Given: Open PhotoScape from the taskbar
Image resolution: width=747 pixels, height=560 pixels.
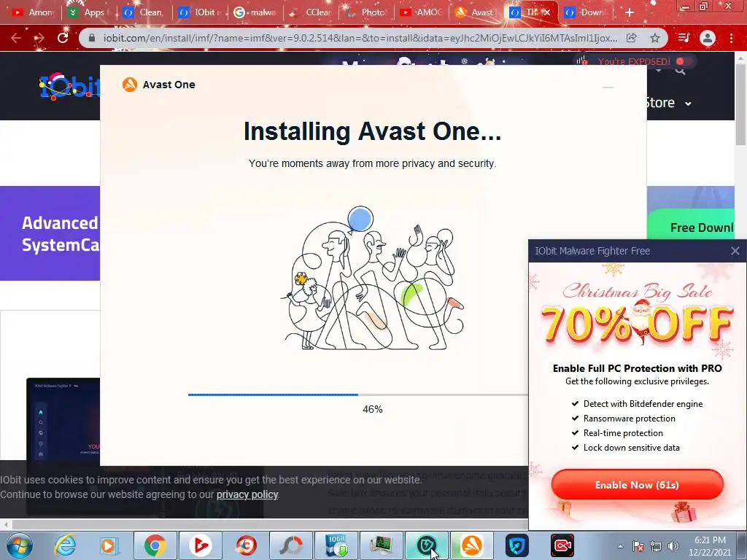Looking at the screenshot, I should (291, 545).
